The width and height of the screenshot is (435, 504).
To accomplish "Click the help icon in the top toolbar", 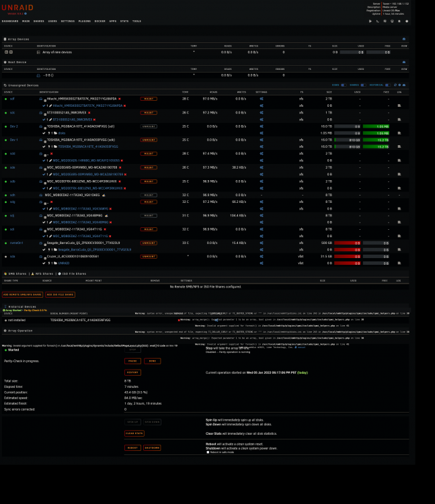I will click(x=407, y=22).
